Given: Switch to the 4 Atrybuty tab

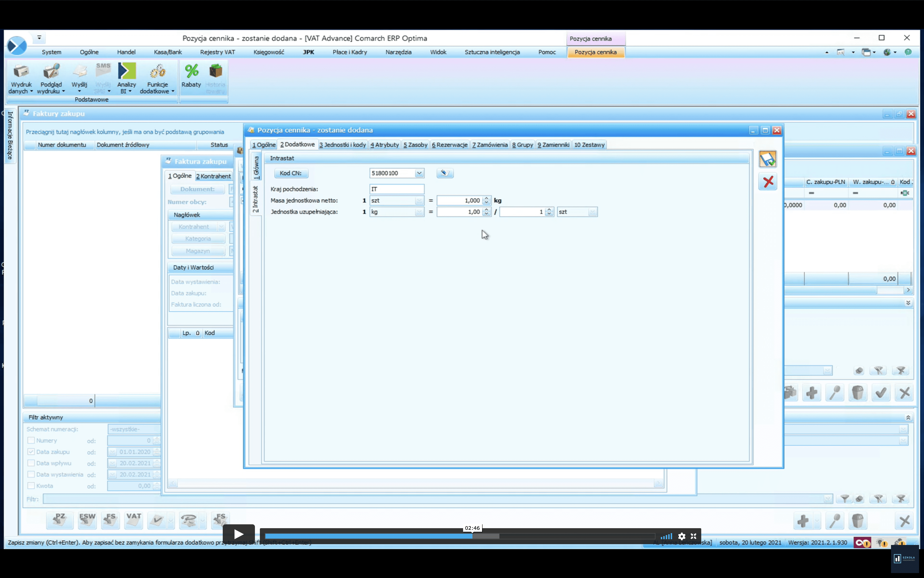Looking at the screenshot, I should coord(384,145).
